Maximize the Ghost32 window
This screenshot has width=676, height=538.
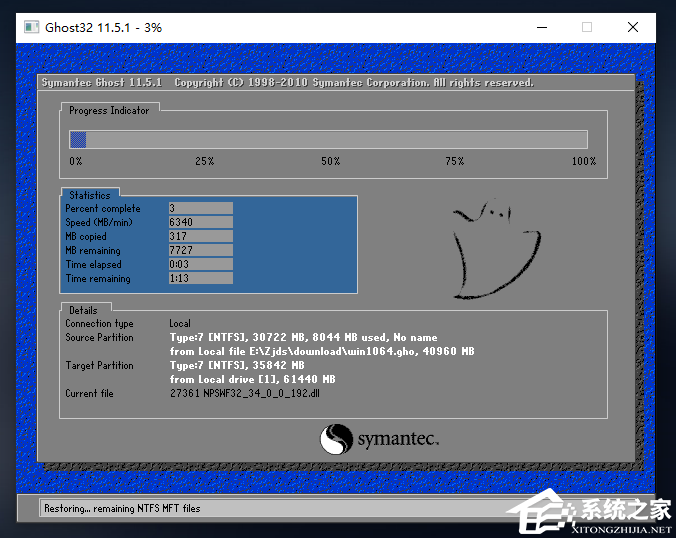coord(587,27)
